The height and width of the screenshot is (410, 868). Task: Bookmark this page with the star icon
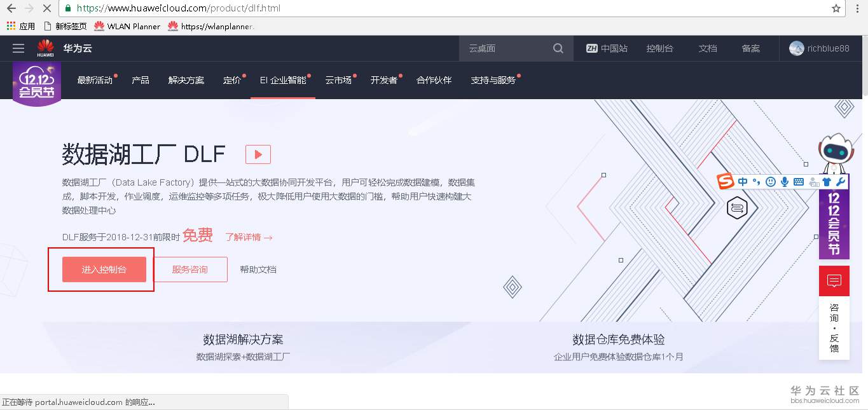point(836,9)
